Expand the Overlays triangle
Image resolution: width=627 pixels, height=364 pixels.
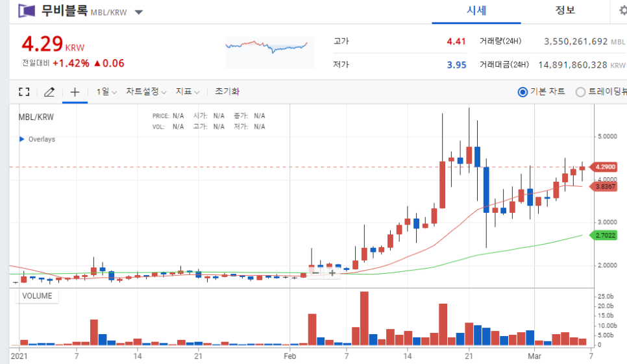tap(21, 139)
